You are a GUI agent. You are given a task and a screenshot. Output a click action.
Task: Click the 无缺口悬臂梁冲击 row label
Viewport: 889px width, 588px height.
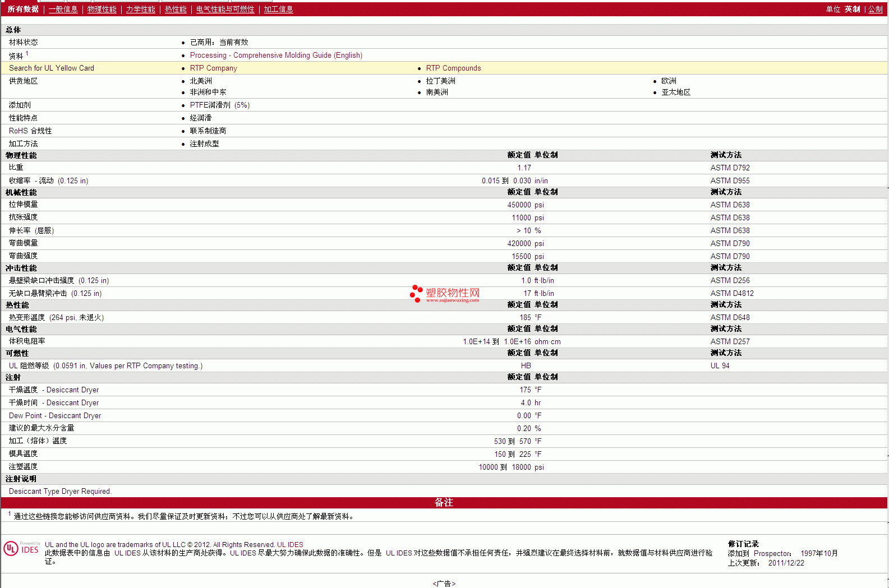55,293
